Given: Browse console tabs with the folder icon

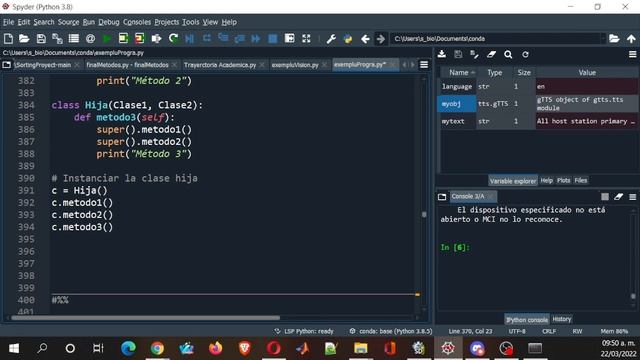Looking at the screenshot, I should coord(442,197).
